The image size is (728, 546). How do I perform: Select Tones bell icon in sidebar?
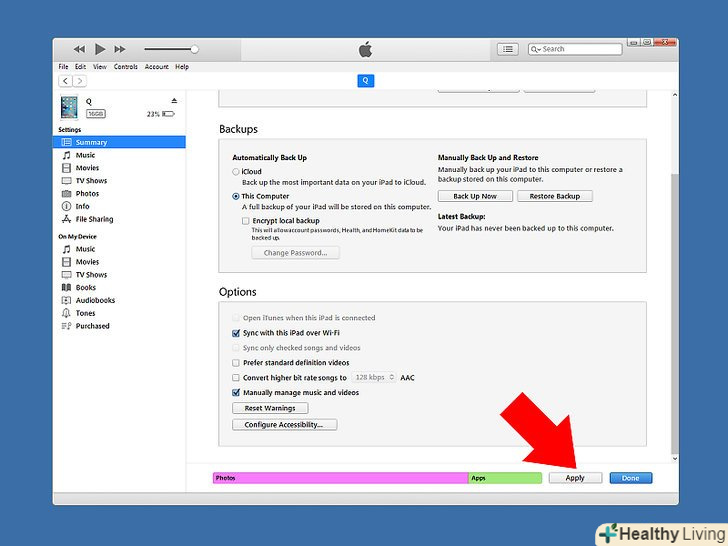[67, 313]
